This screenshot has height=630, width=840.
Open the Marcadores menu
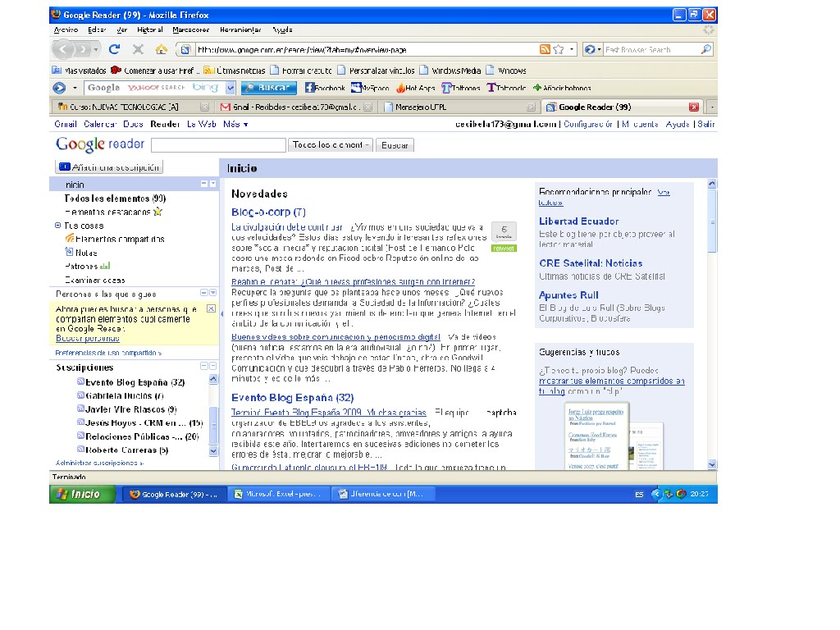[x=190, y=30]
